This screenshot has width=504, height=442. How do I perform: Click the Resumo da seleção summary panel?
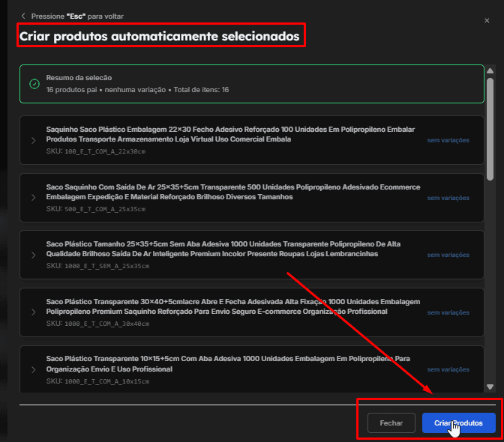[x=251, y=83]
